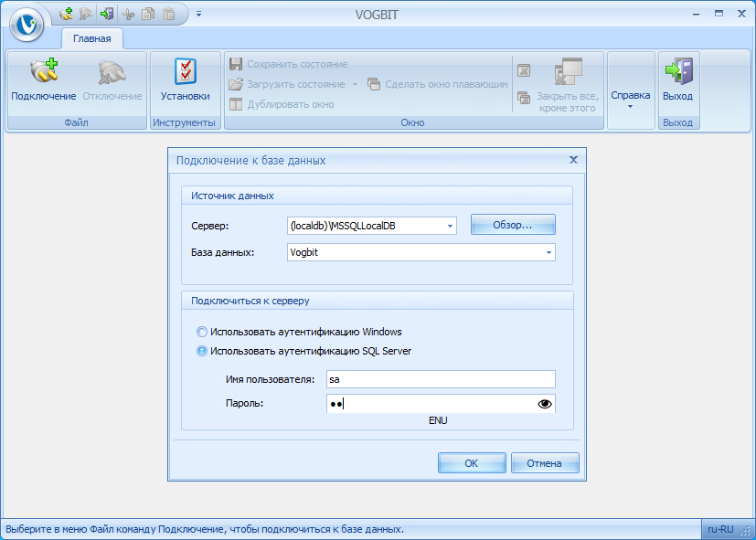Open the VOGBIT round application menu button
The image size is (756, 540).
27,24
